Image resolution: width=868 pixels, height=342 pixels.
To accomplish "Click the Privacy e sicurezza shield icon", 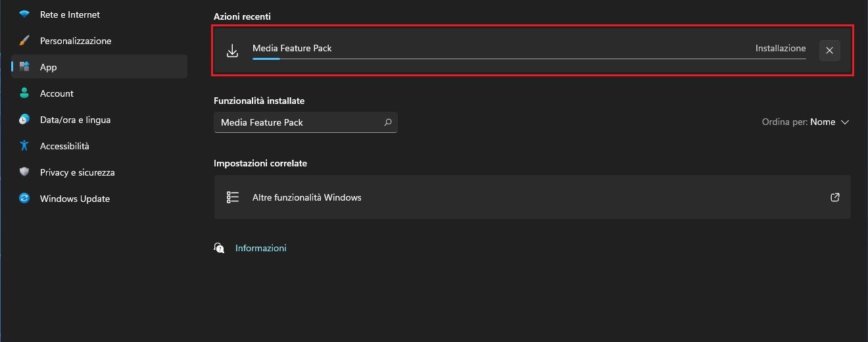I will [24, 172].
